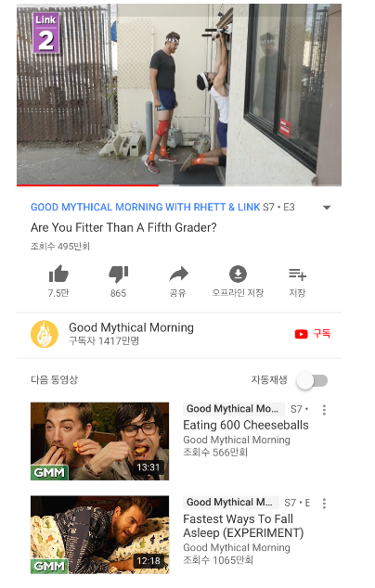The width and height of the screenshot is (375, 588).
Task: Tap the add to playlist save icon
Action: pyautogui.click(x=297, y=275)
